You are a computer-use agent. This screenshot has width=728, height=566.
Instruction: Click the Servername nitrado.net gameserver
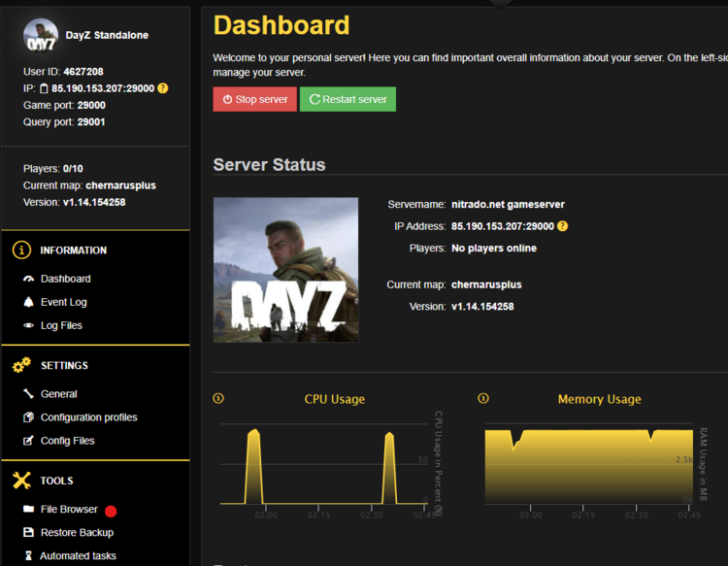pyautogui.click(x=508, y=204)
